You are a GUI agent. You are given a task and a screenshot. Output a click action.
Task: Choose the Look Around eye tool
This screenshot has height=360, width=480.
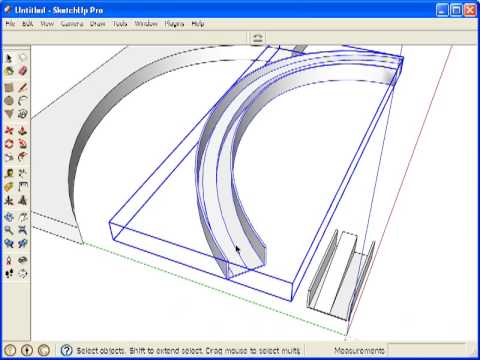tap(23, 260)
